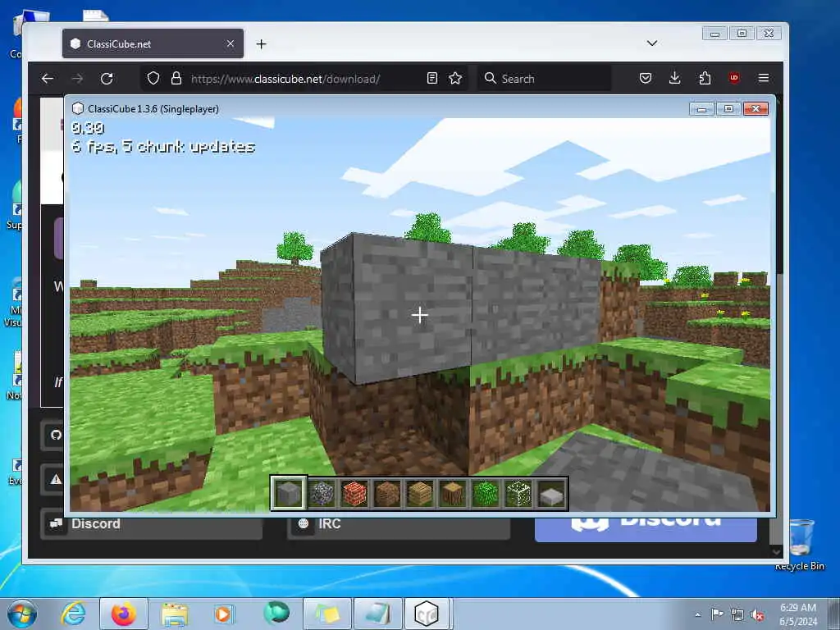Select the glass block in the hotbar
Viewport: 840px width, 630px height.
518,493
